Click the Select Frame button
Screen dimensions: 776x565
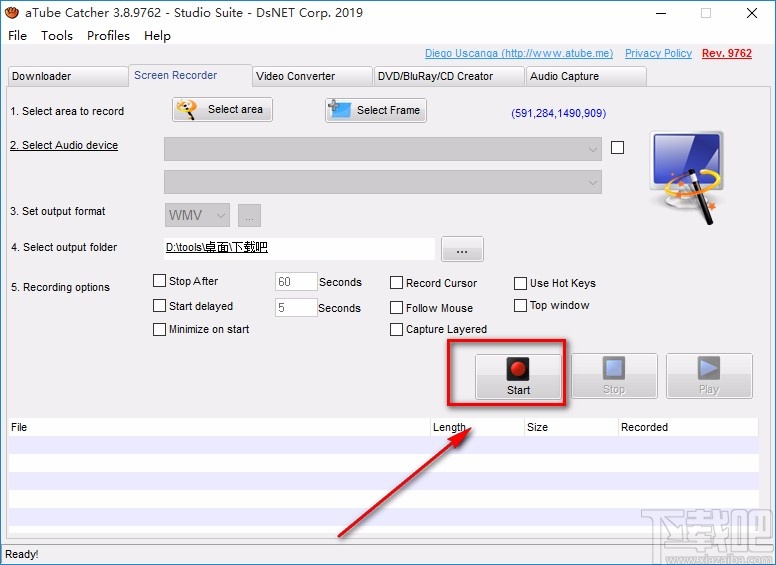(x=376, y=110)
